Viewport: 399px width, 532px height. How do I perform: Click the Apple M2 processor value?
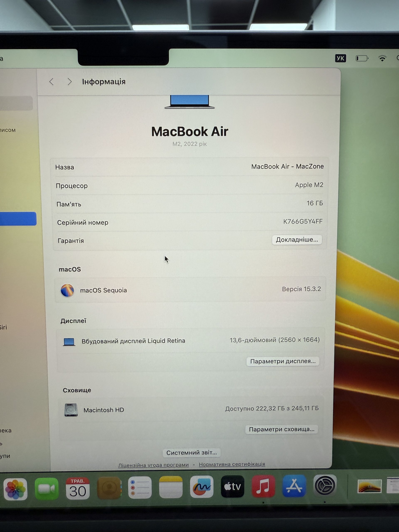click(x=309, y=185)
